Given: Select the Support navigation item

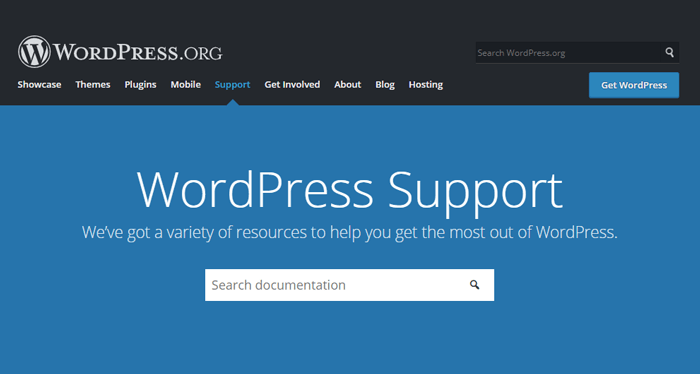Looking at the screenshot, I should click(x=232, y=85).
